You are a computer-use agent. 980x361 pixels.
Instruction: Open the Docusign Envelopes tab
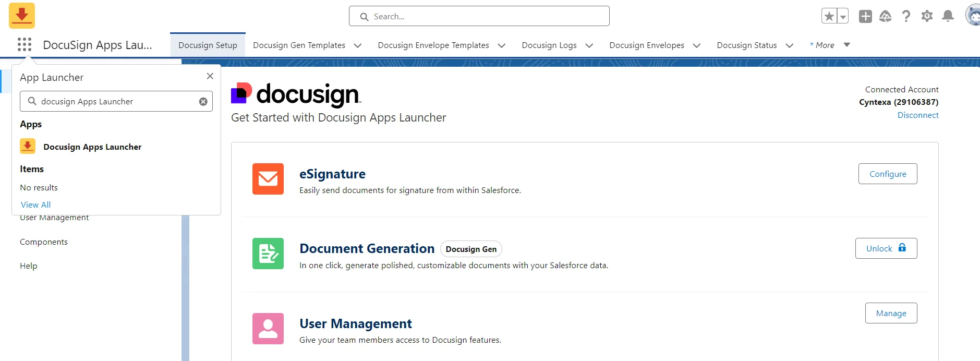[647, 45]
